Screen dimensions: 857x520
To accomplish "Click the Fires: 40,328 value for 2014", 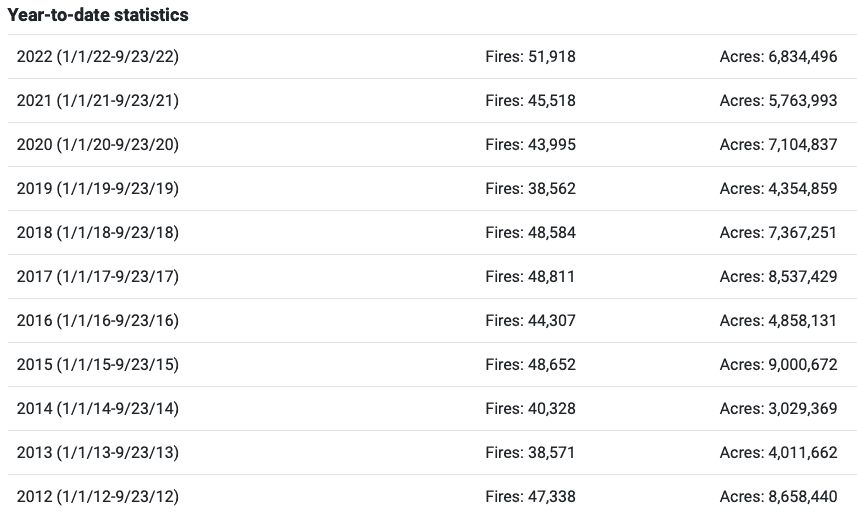I will 530,409.
